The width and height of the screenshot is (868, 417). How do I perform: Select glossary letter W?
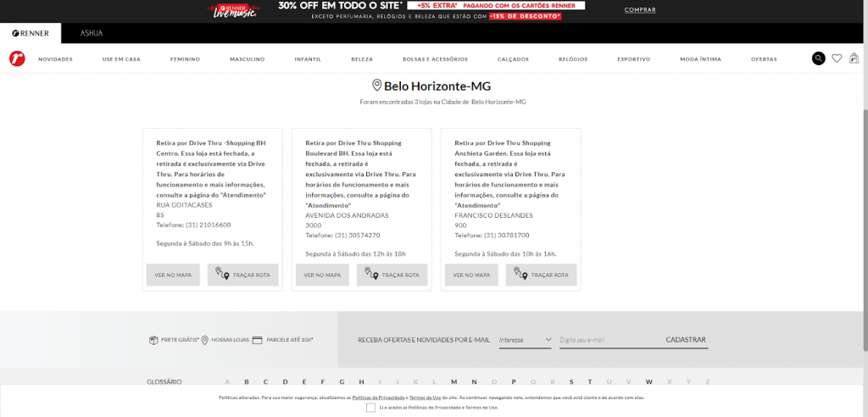coord(648,381)
